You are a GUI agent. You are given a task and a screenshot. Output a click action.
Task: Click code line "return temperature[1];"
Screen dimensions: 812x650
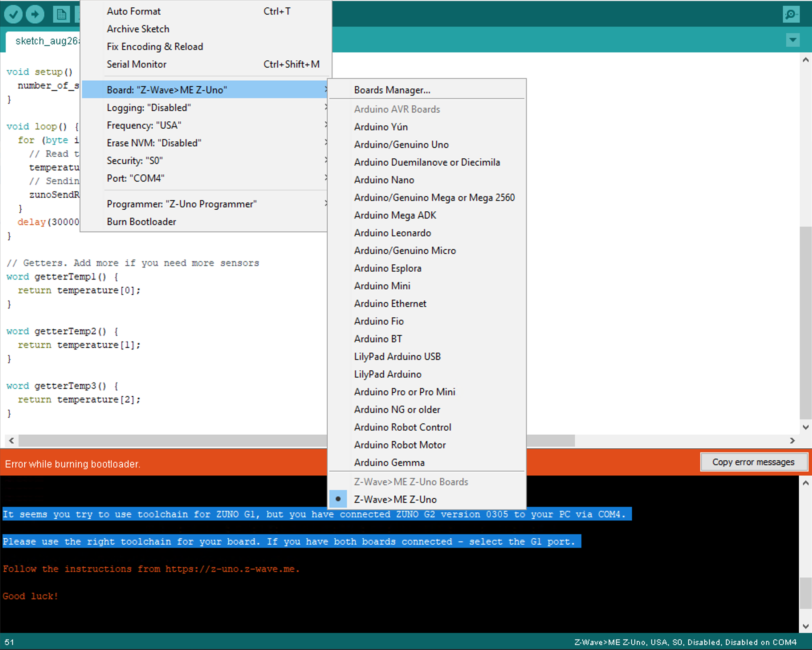[x=79, y=345]
